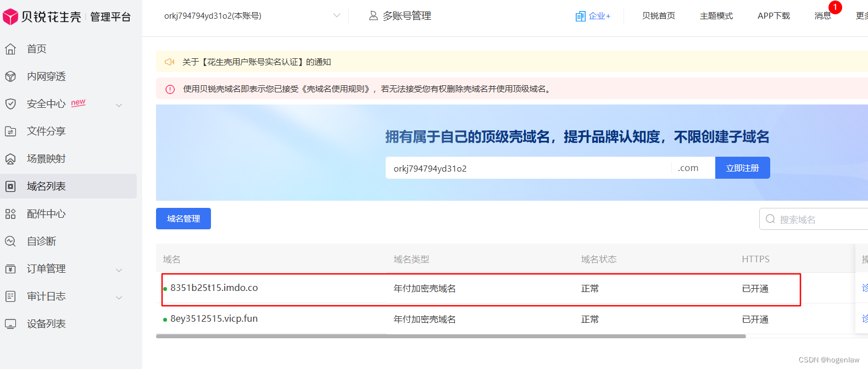Click the 贝锐花生壳 logo icon
The image size is (868, 369).
point(10,17)
